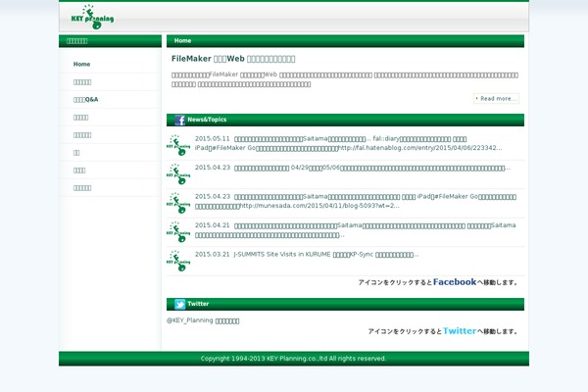Click thumbnail of 2015.04.23 post mentioning 04/29
The image size is (588, 392).
[x=178, y=174]
